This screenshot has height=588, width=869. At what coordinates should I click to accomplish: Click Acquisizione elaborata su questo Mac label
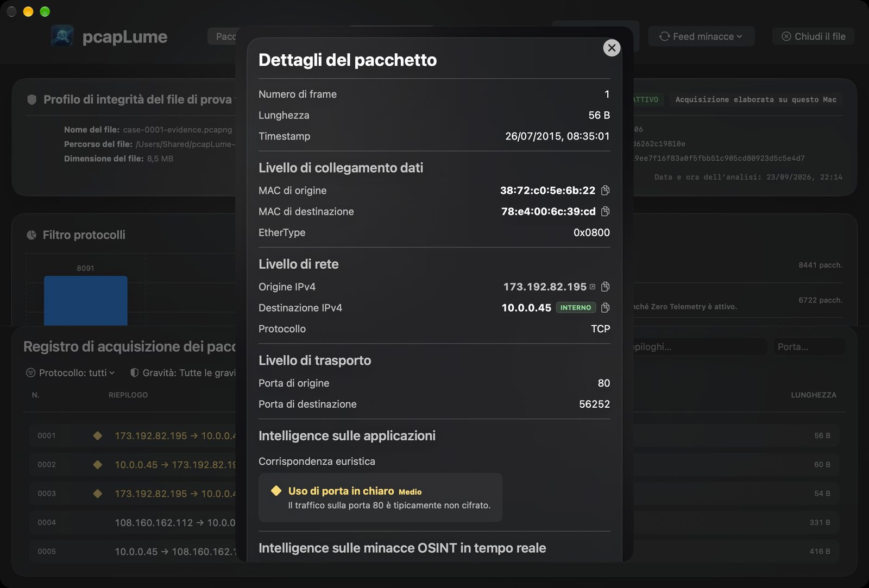point(755,99)
